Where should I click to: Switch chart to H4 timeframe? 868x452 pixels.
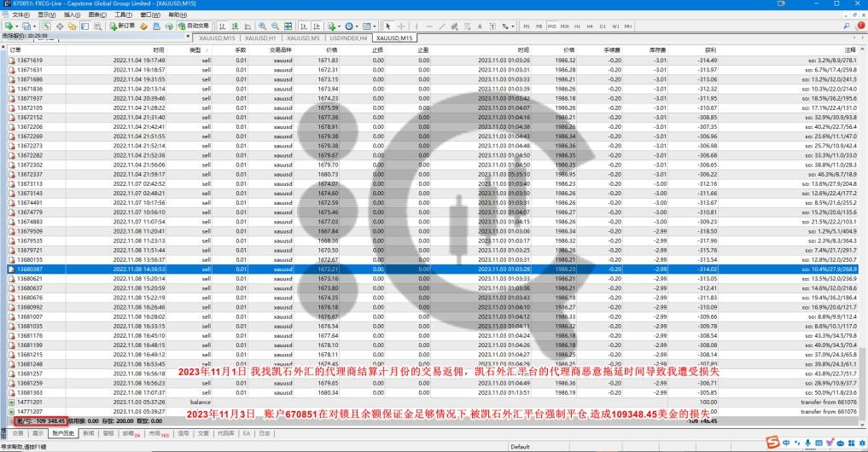pos(589,26)
